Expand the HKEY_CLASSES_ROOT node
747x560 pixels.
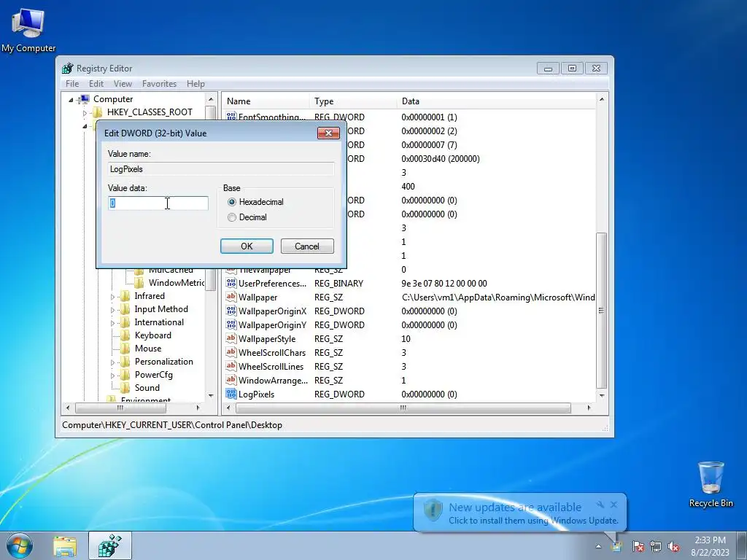pyautogui.click(x=85, y=113)
